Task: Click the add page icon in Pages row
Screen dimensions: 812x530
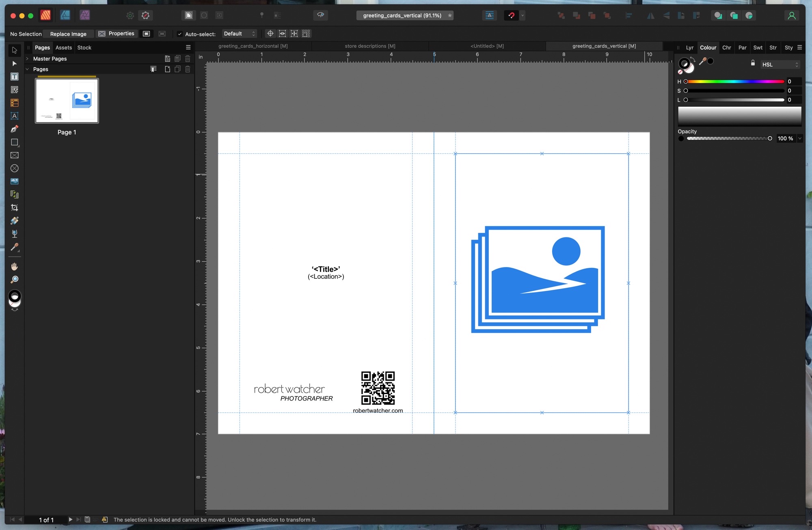Action: pyautogui.click(x=167, y=69)
